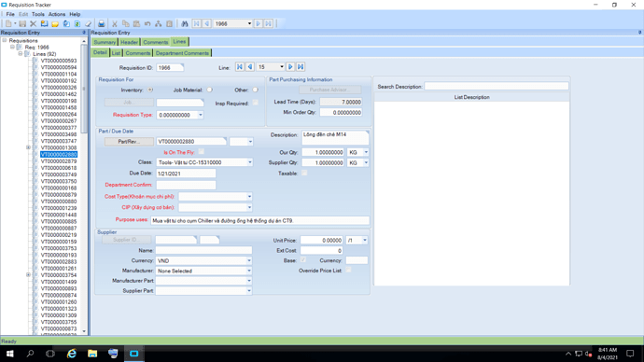Collapse the Lines (92) tree node
Viewport: 644px width, 362px height.
coord(21,54)
